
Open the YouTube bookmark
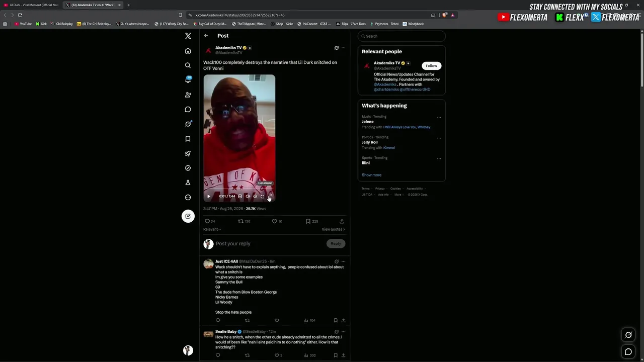23,24
